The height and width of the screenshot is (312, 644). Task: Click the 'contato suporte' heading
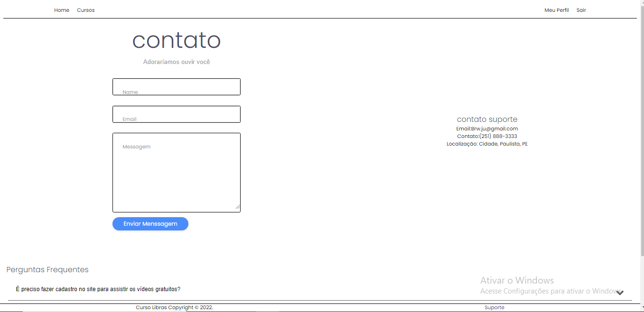(x=487, y=119)
